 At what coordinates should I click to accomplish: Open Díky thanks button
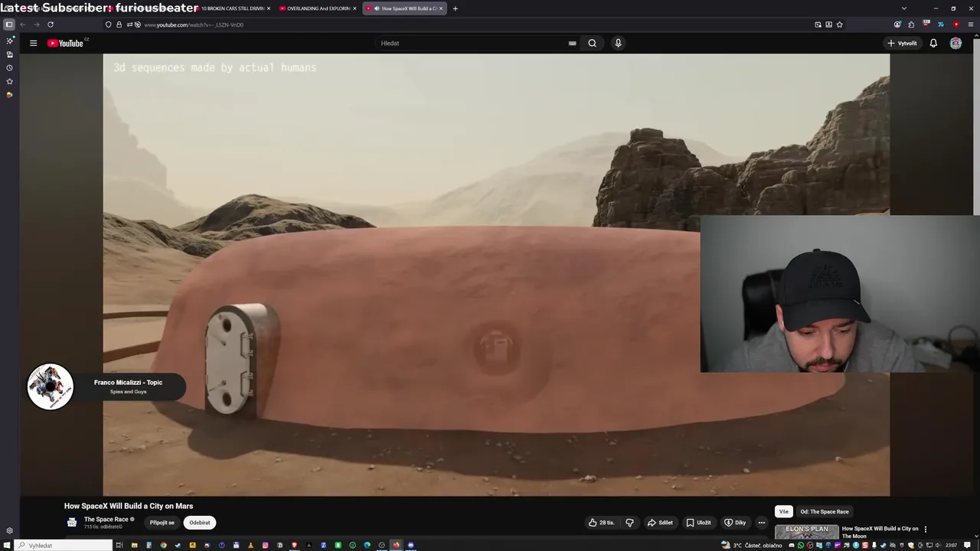coord(735,523)
